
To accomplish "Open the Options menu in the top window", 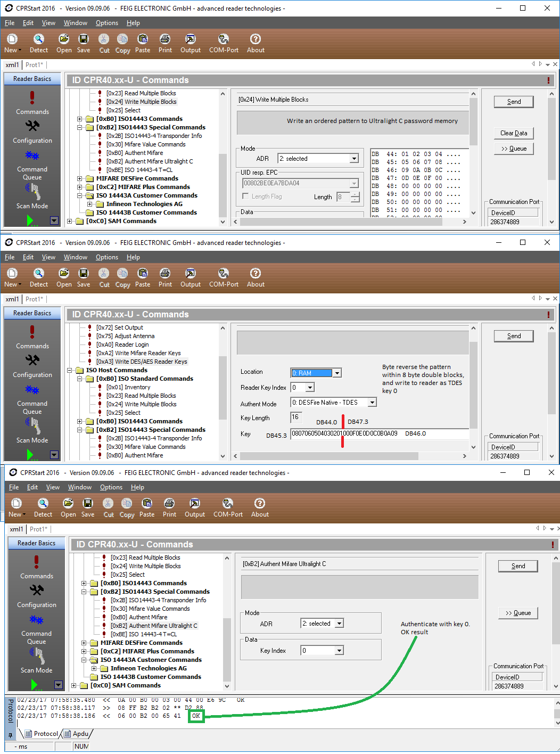I will point(106,23).
